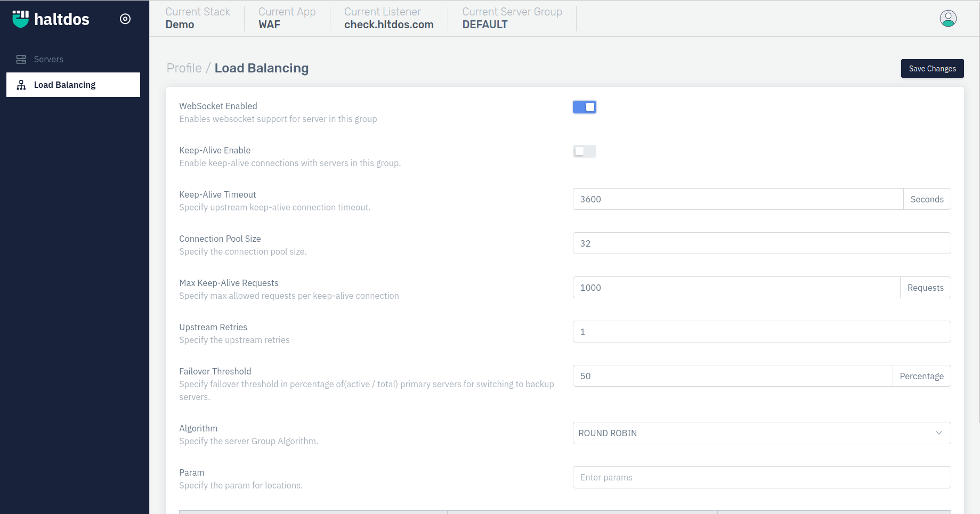
Task: Open Current Server Group DEFAULT selector
Action: pos(512,18)
